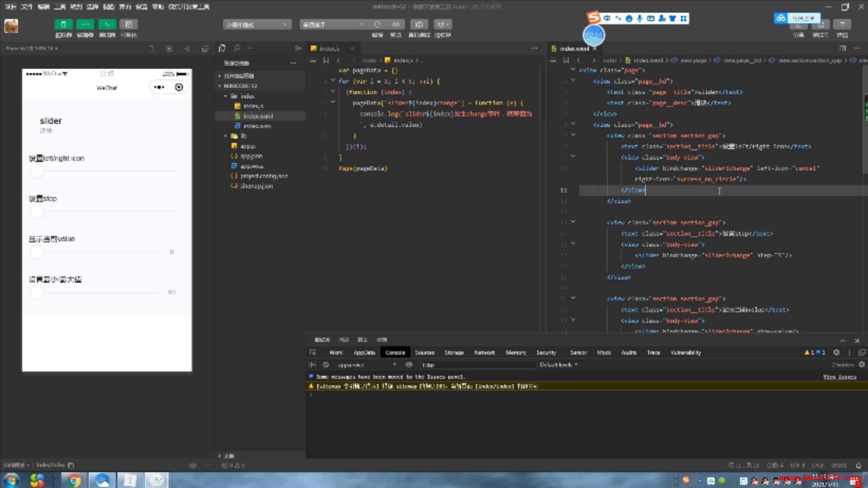Image resolution: width=868 pixels, height=488 pixels.
Task: Click the View Issues link
Action: click(x=839, y=377)
